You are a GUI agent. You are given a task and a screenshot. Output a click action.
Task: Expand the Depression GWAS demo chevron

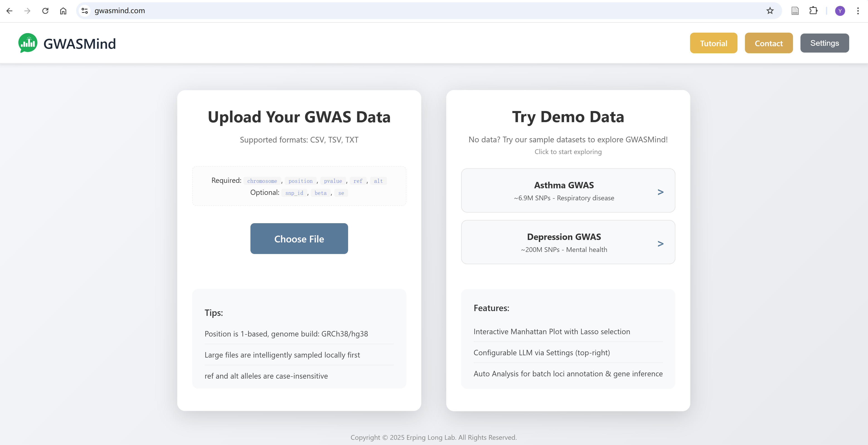click(660, 244)
